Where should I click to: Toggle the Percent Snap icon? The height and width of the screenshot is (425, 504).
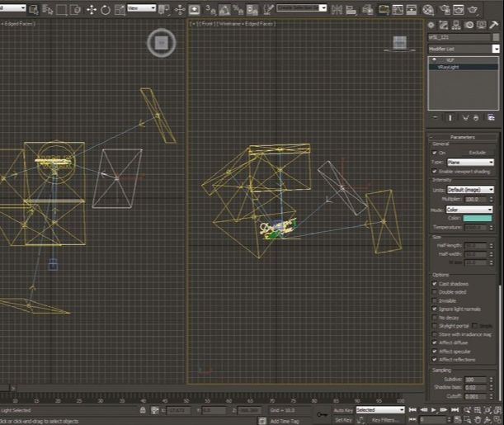click(x=238, y=10)
